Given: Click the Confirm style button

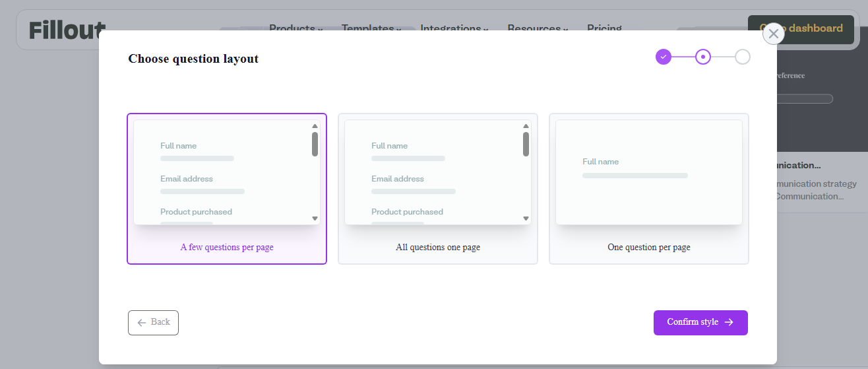Looking at the screenshot, I should (700, 323).
